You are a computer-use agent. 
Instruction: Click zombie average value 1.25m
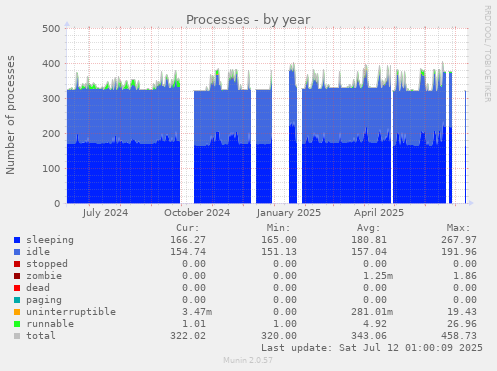pos(378,276)
